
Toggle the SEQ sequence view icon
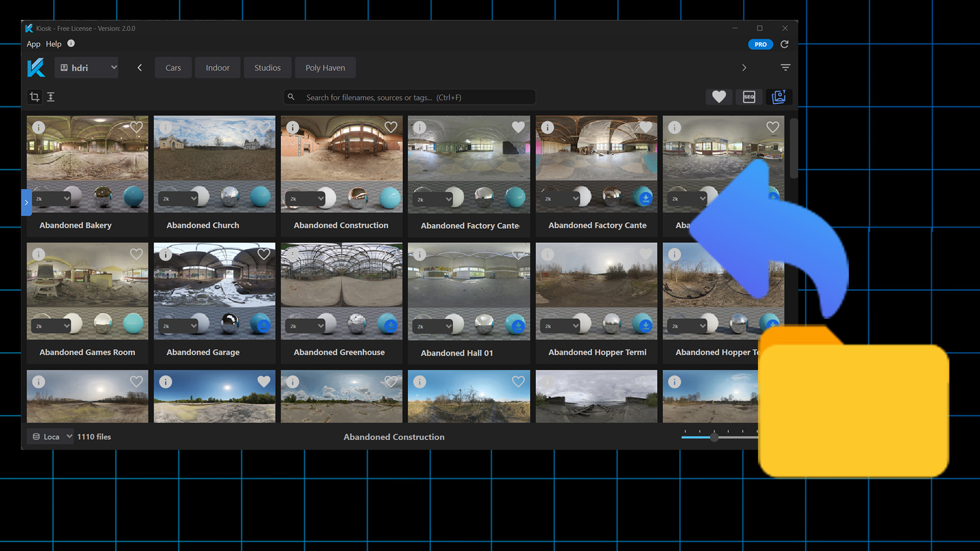coord(749,97)
